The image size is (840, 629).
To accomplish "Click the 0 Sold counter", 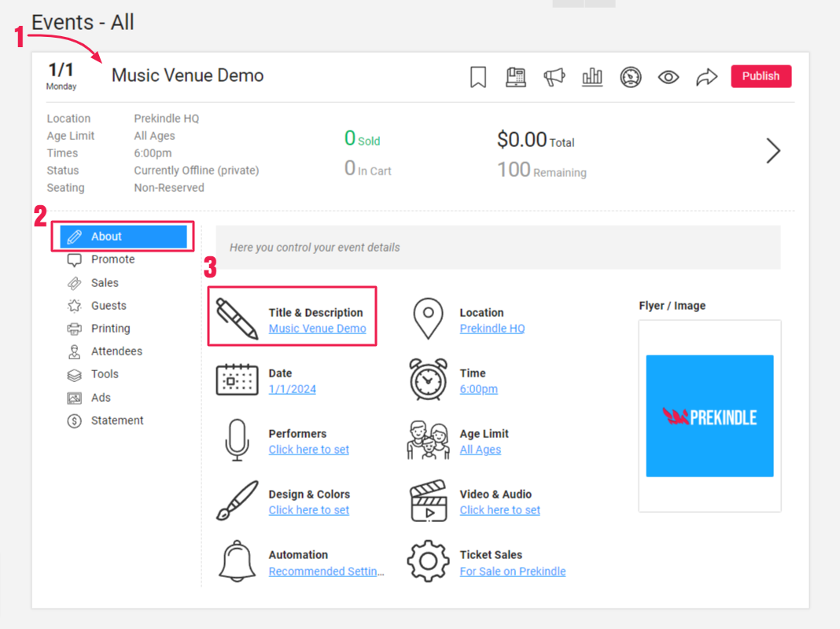I will tap(362, 138).
